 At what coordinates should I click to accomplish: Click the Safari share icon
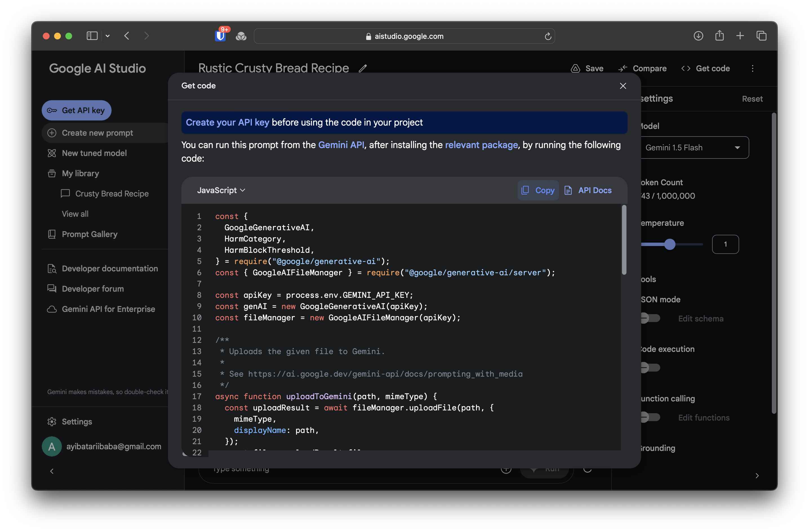pos(719,35)
